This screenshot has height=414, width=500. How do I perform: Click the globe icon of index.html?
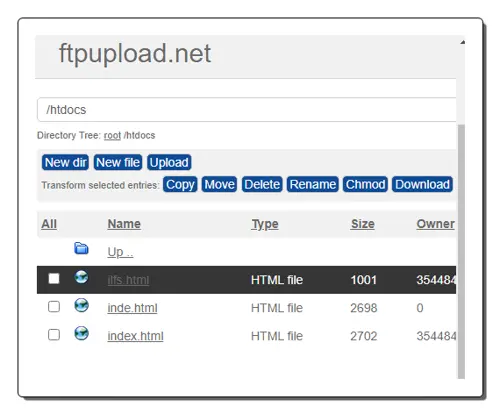coord(81,333)
